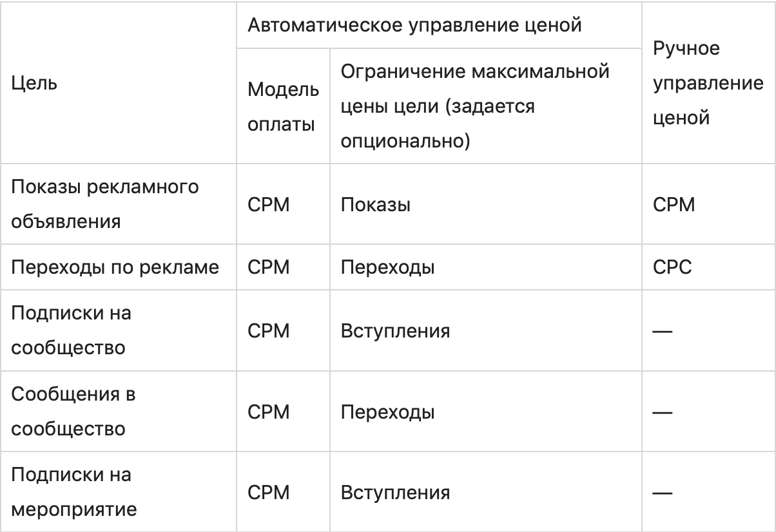The height and width of the screenshot is (532, 776).
Task: Select the "Переходы по рекламе" row label
Action: tap(113, 267)
